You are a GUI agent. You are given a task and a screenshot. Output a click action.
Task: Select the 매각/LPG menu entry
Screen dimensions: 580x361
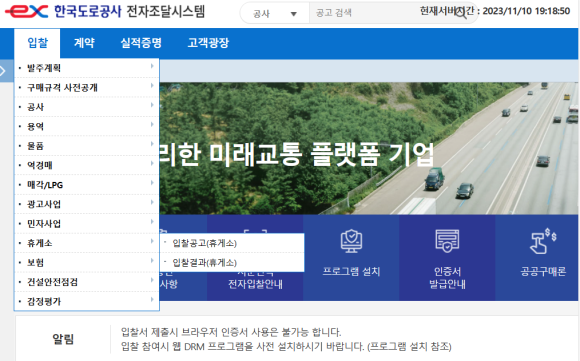[87, 185]
